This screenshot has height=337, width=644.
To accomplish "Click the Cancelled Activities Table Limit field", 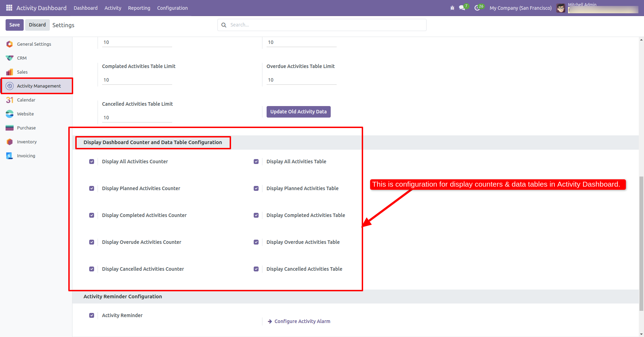I will pyautogui.click(x=137, y=118).
